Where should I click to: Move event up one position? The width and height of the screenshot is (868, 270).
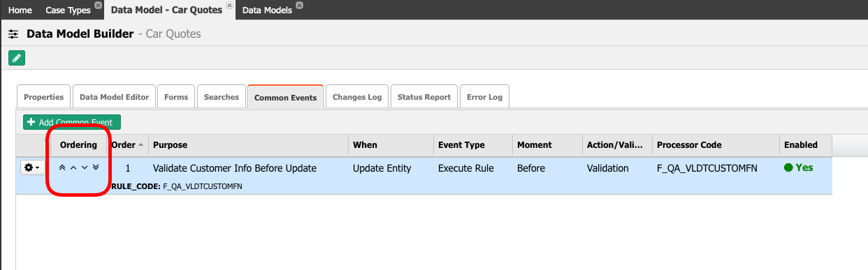click(x=73, y=168)
